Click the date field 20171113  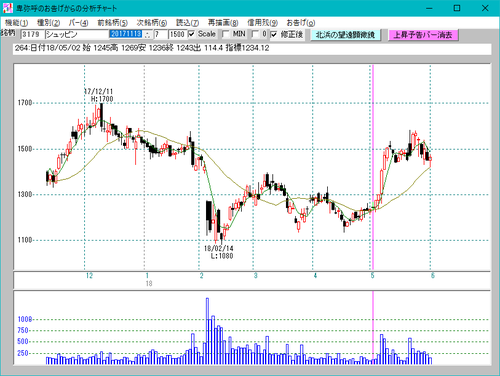pyautogui.click(x=126, y=34)
